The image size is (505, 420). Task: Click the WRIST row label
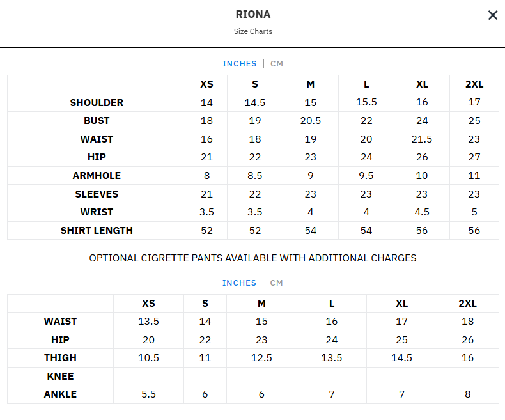[97, 212]
